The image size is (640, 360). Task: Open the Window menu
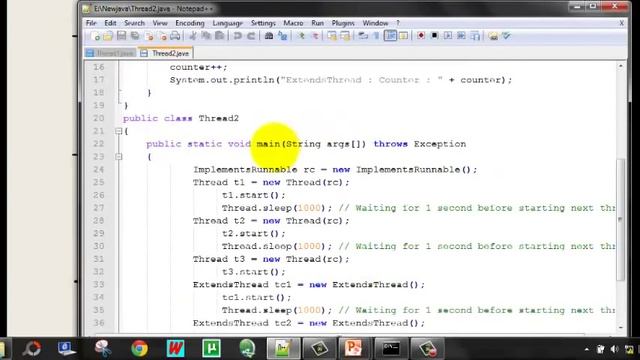[x=375, y=23]
